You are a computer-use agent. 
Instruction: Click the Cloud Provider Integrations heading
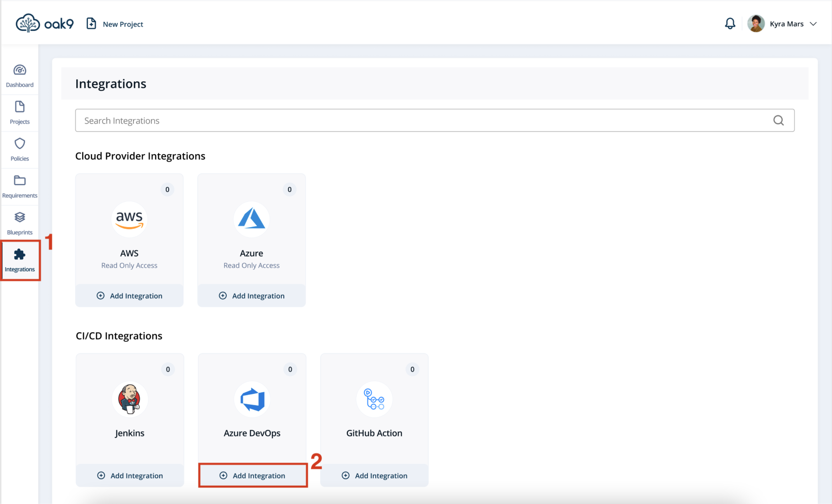140,156
